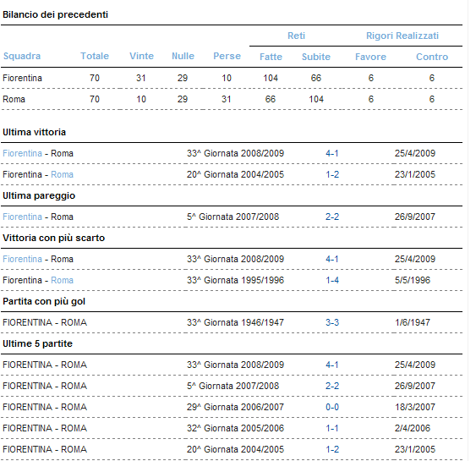Click date 1/6/1947
Viewport: 476px width, 461px height.
point(413,322)
